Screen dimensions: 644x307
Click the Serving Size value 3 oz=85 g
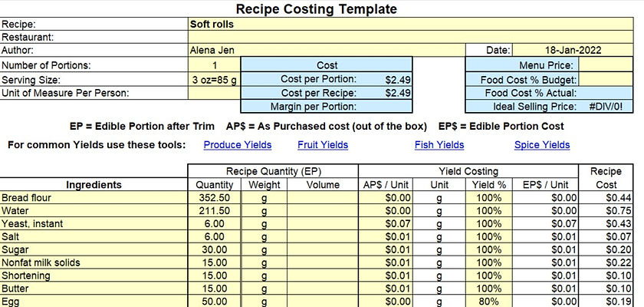[x=215, y=79]
